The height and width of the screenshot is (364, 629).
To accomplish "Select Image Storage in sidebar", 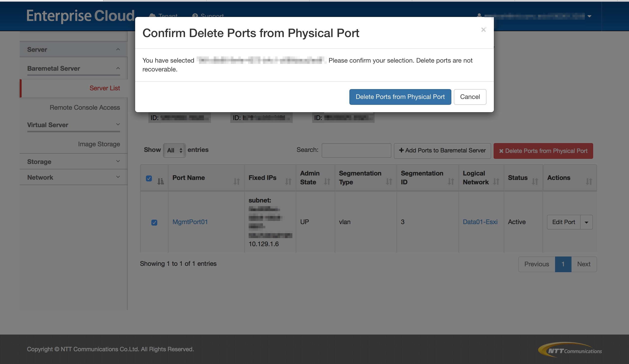I will pos(99,144).
